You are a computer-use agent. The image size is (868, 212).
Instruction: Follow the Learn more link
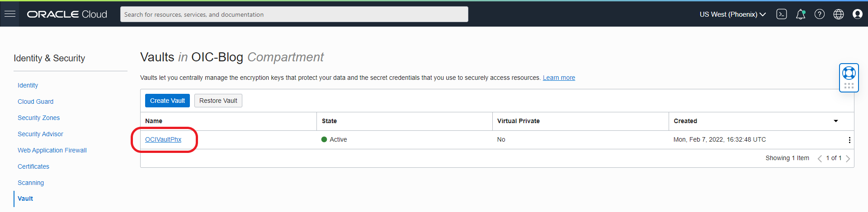click(559, 78)
